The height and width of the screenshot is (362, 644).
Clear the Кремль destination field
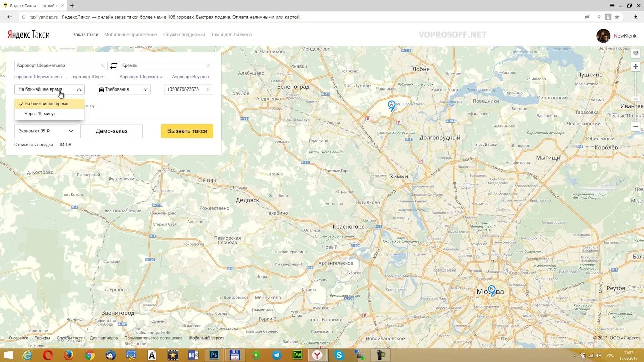[x=208, y=66]
